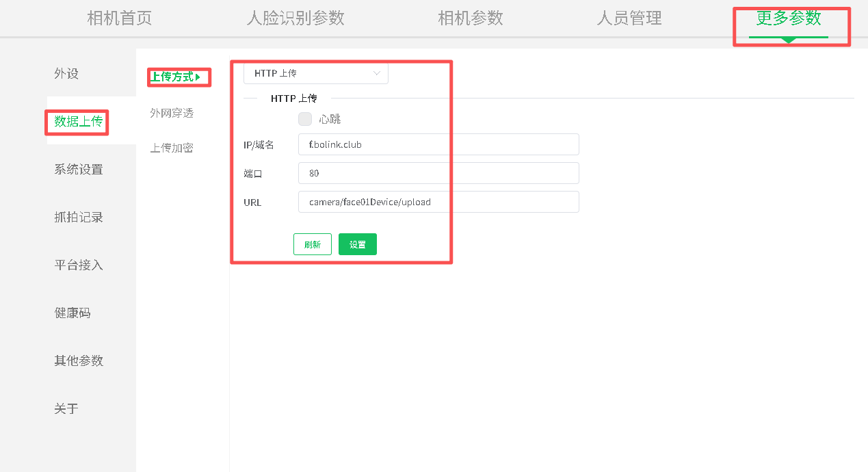Image resolution: width=868 pixels, height=472 pixels.
Task: Click the green 设置 button
Action: (358, 244)
